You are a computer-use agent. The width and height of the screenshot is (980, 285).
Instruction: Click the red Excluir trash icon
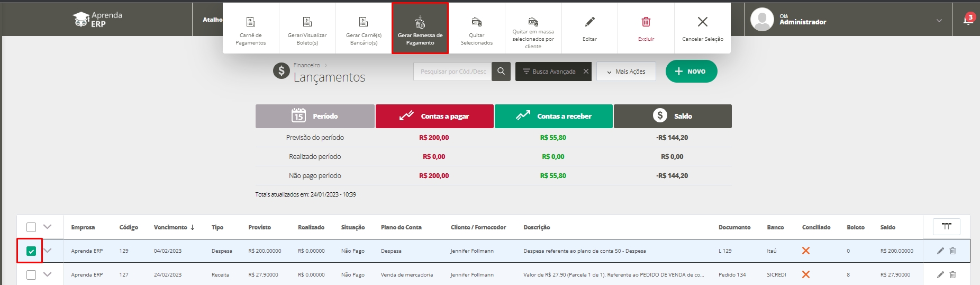click(x=646, y=22)
